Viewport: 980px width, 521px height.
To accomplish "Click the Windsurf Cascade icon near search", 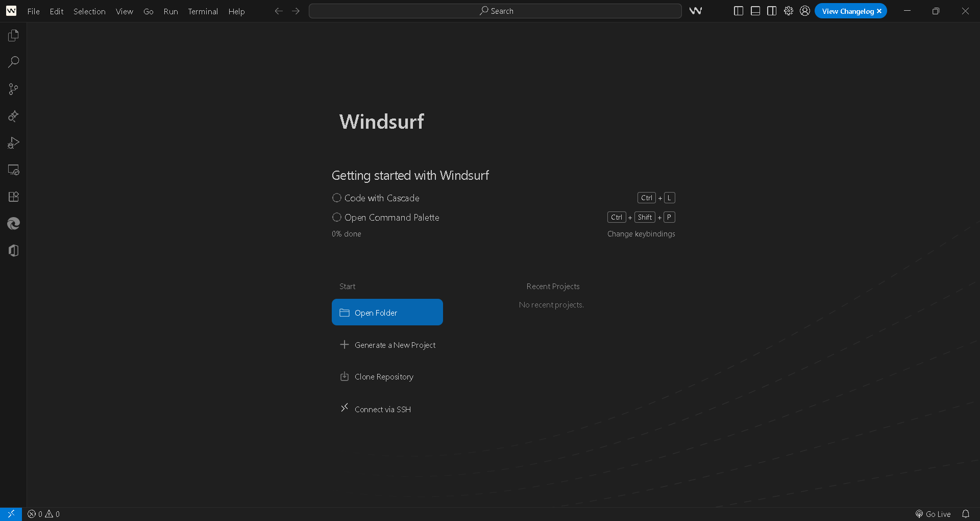I will click(x=695, y=11).
